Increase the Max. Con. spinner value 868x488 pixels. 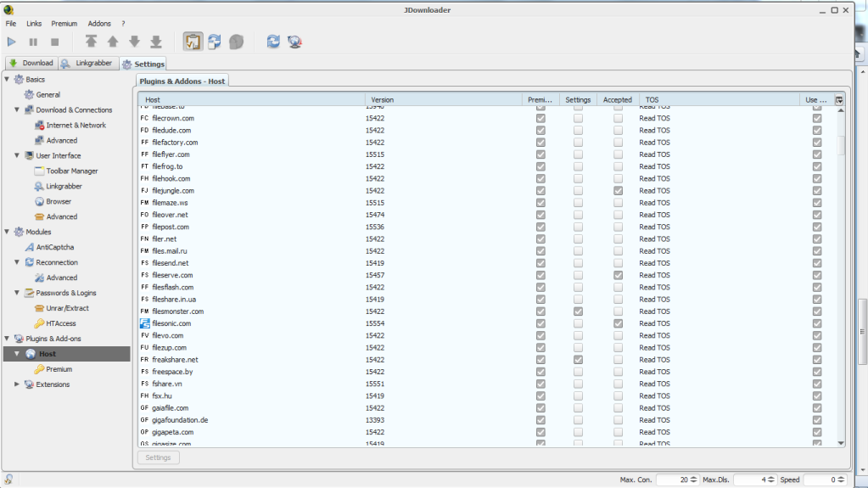coord(693,478)
